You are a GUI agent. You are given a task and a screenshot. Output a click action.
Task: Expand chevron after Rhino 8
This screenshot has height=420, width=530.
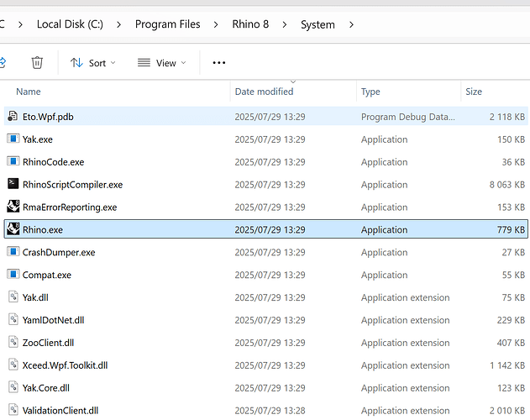click(285, 24)
